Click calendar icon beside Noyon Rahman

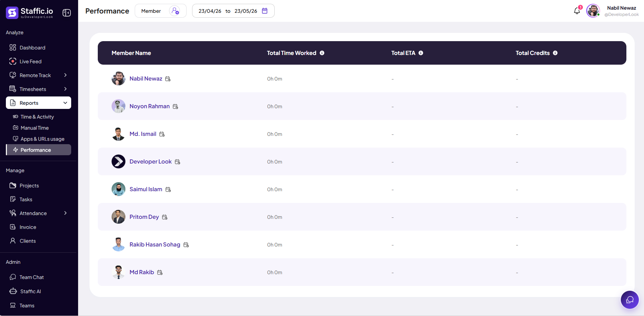176,106
